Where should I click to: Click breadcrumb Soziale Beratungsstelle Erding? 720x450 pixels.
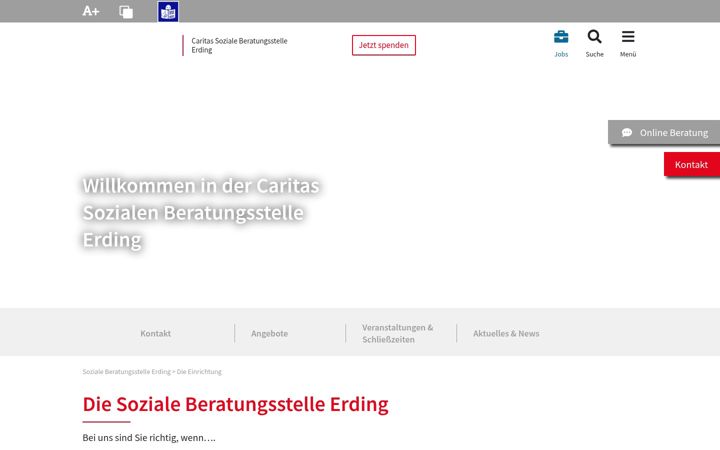pos(126,371)
